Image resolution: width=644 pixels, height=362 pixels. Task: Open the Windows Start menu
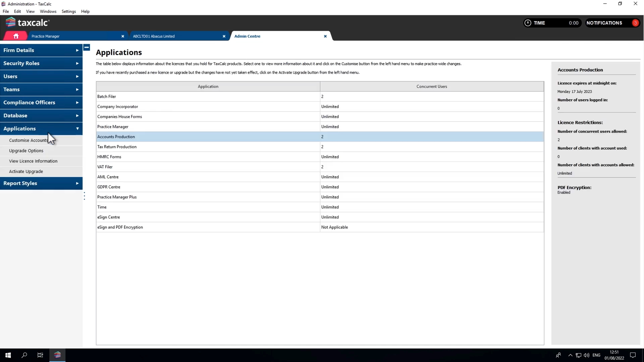(x=8, y=355)
